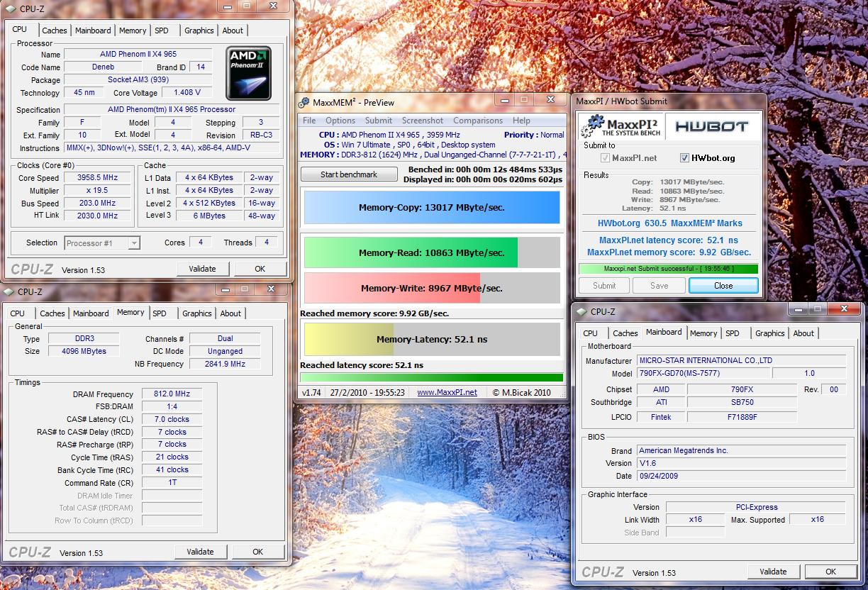Open Caches tab in CPU-Z memory window
The image size is (868, 590).
(x=52, y=313)
